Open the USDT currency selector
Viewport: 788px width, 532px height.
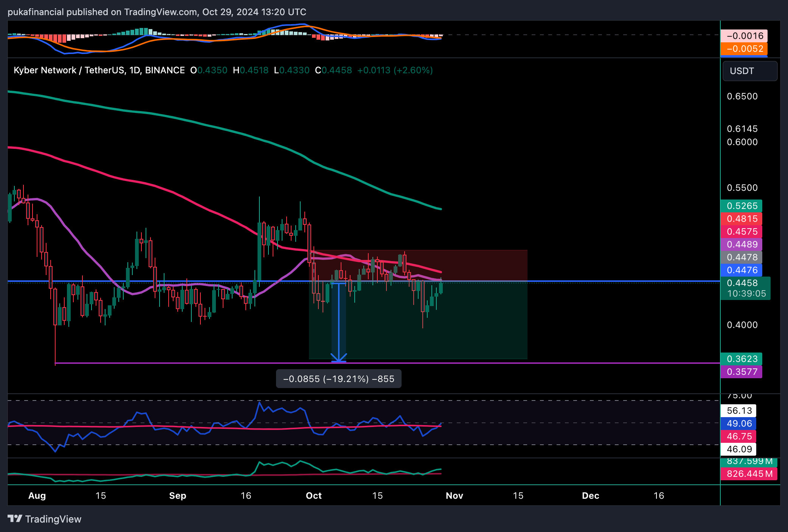(749, 71)
